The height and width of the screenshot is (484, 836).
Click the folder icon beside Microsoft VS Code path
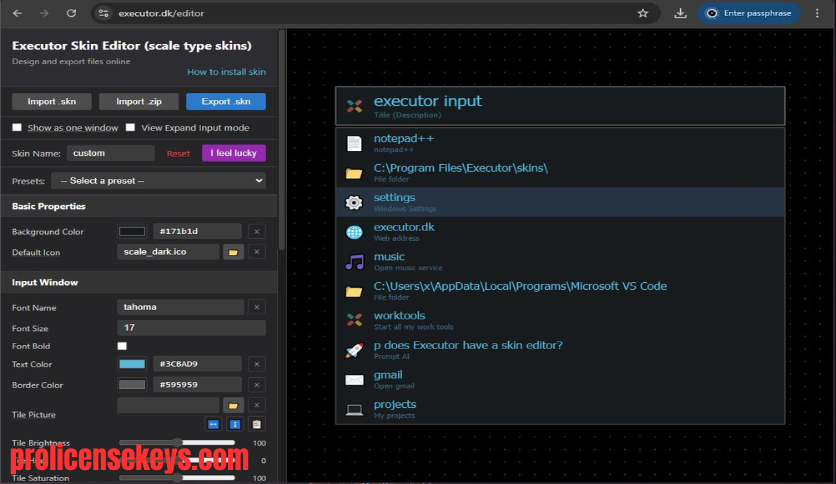354,292
